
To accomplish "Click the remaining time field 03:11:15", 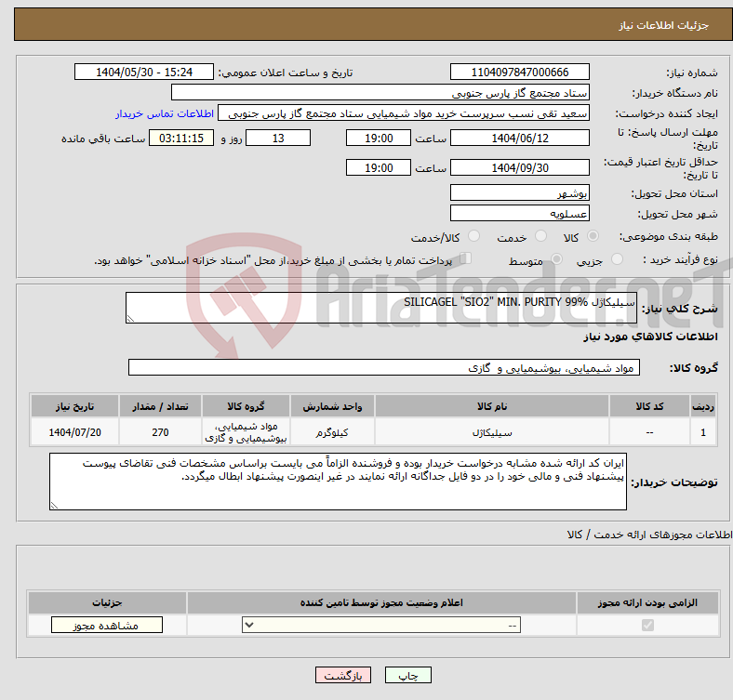I will pyautogui.click(x=181, y=138).
